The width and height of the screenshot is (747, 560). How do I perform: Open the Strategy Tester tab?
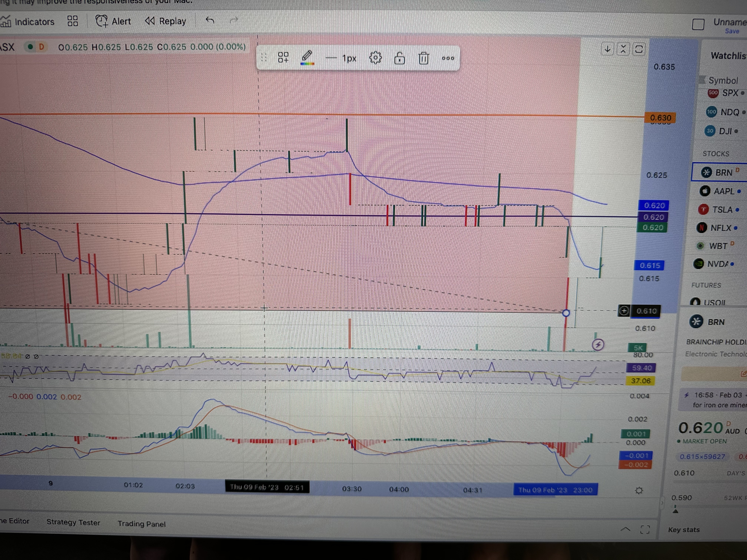tap(73, 522)
